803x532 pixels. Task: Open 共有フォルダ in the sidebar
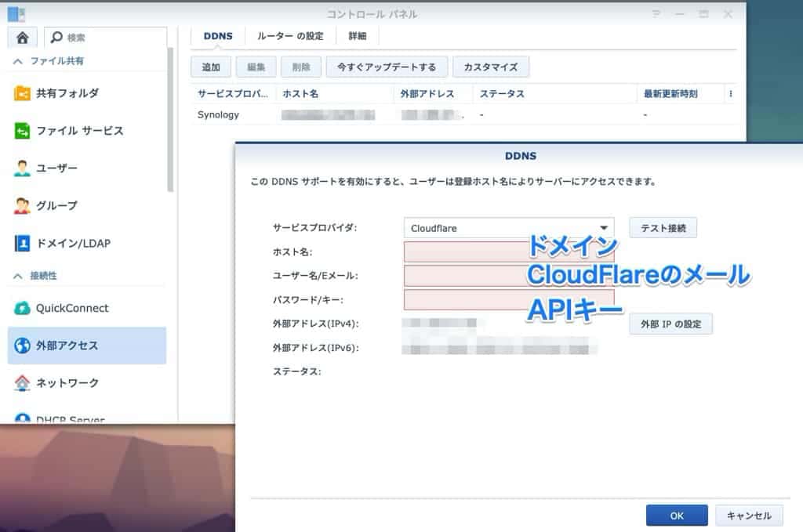click(67, 93)
